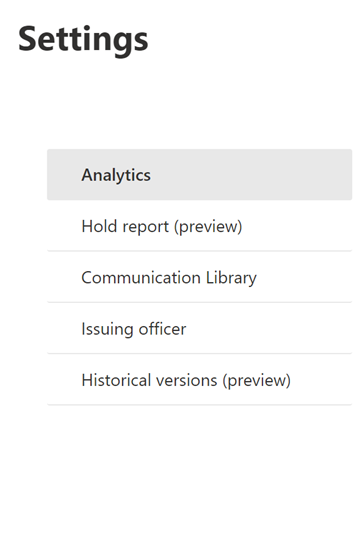Screen dimensions: 362x549
Task: Select Hold report (preview) option
Action: 200,226
